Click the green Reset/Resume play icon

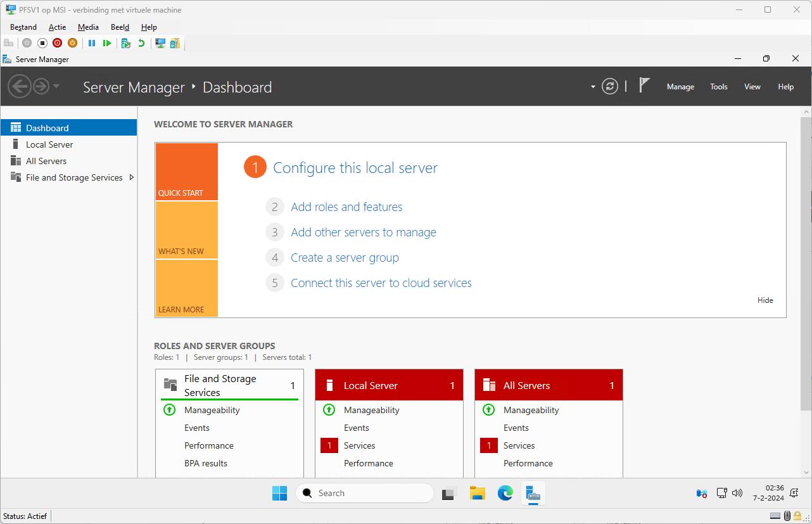click(x=107, y=43)
